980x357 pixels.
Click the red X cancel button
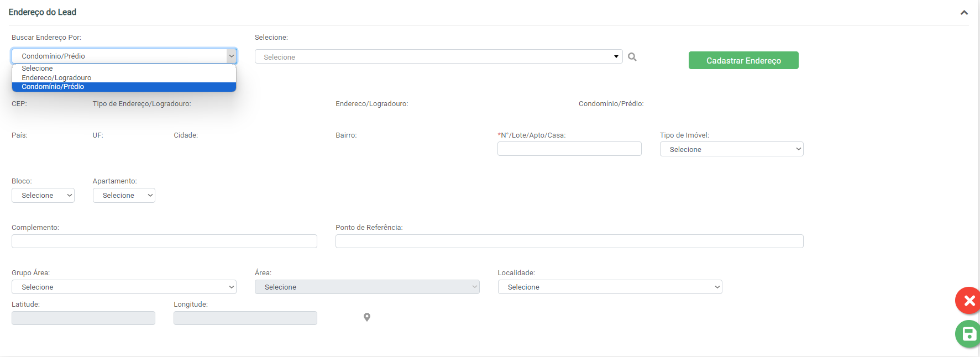(968, 301)
